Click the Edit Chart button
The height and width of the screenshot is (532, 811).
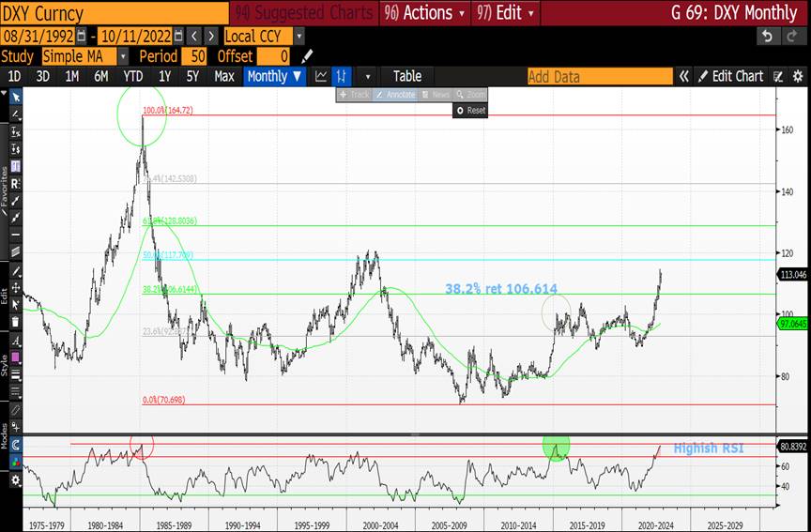coord(731,77)
